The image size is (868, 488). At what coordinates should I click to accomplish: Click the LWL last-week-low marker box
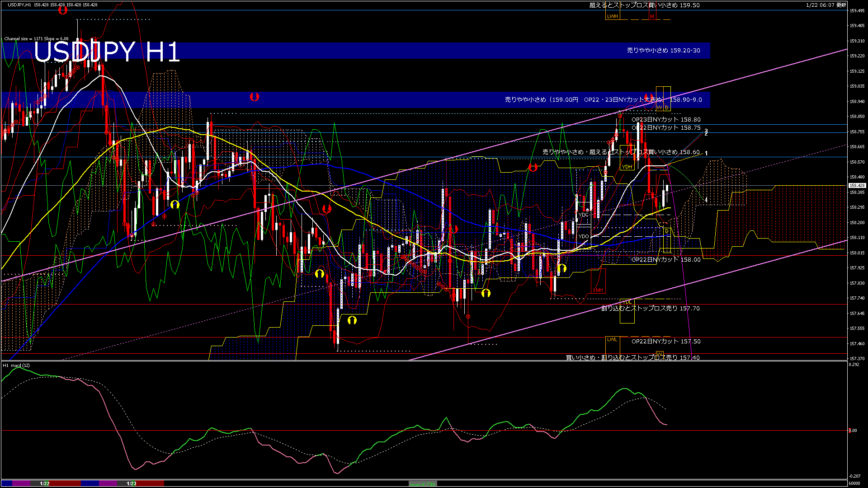612,339
